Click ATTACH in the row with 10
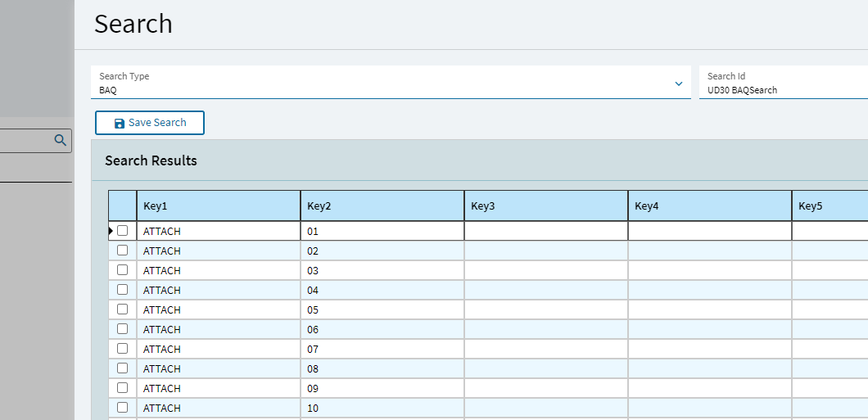The image size is (868, 420). 161,408
